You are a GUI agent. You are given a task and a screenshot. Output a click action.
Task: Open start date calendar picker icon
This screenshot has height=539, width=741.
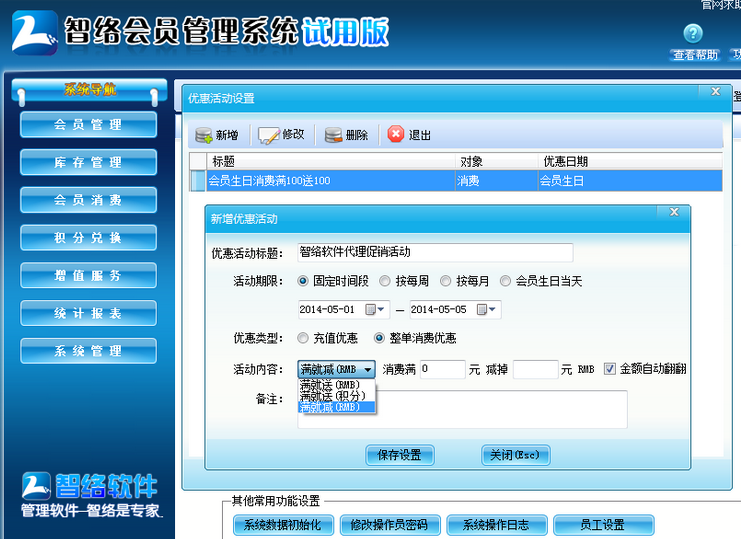click(x=375, y=309)
